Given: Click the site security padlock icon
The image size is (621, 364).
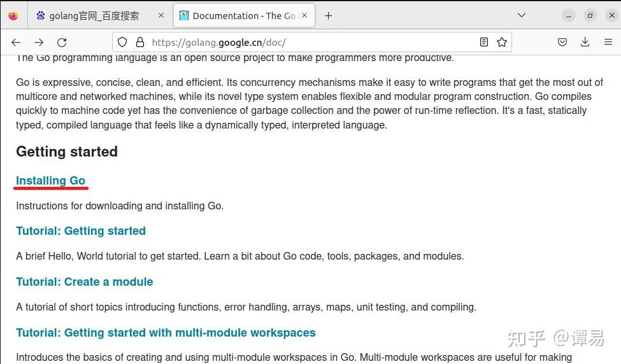Looking at the screenshot, I should 139,43.
